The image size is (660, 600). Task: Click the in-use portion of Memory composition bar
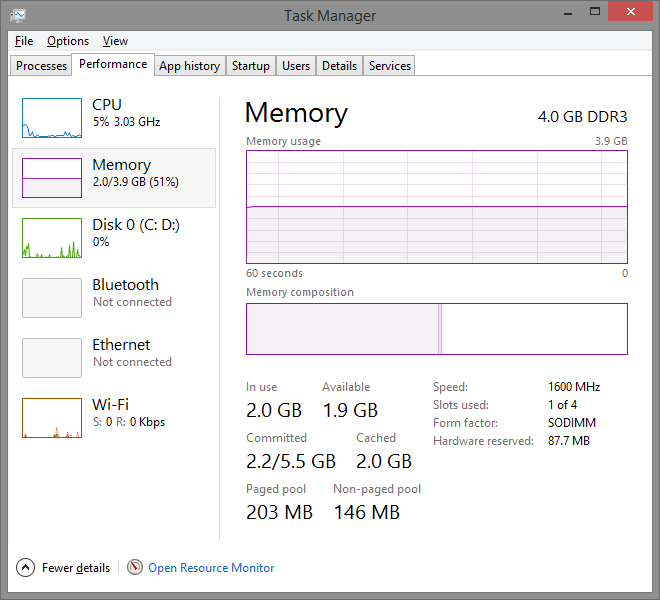tap(342, 329)
